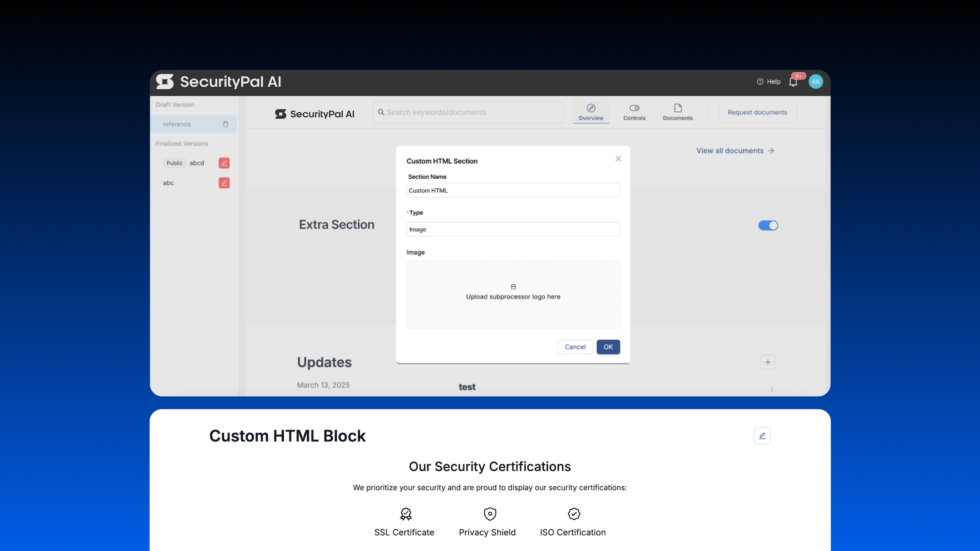Switch to the Controls tab
Screen dimensions: 980x551
tap(634, 112)
